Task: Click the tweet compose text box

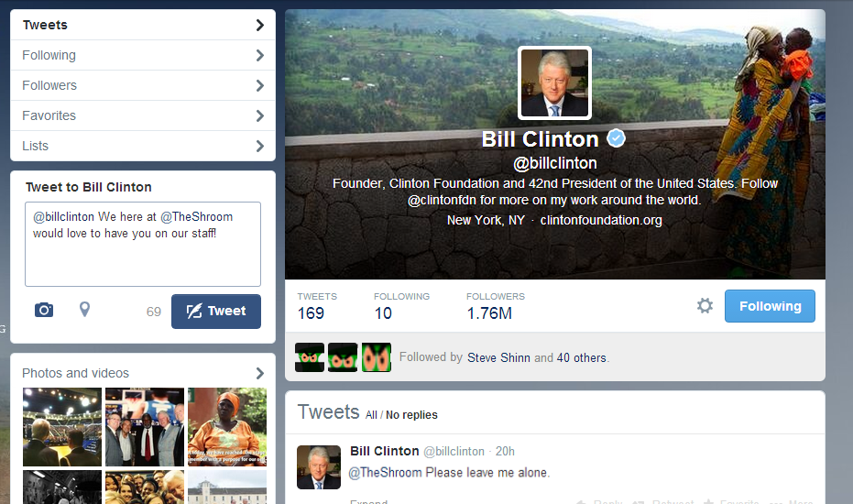Action: (x=143, y=244)
